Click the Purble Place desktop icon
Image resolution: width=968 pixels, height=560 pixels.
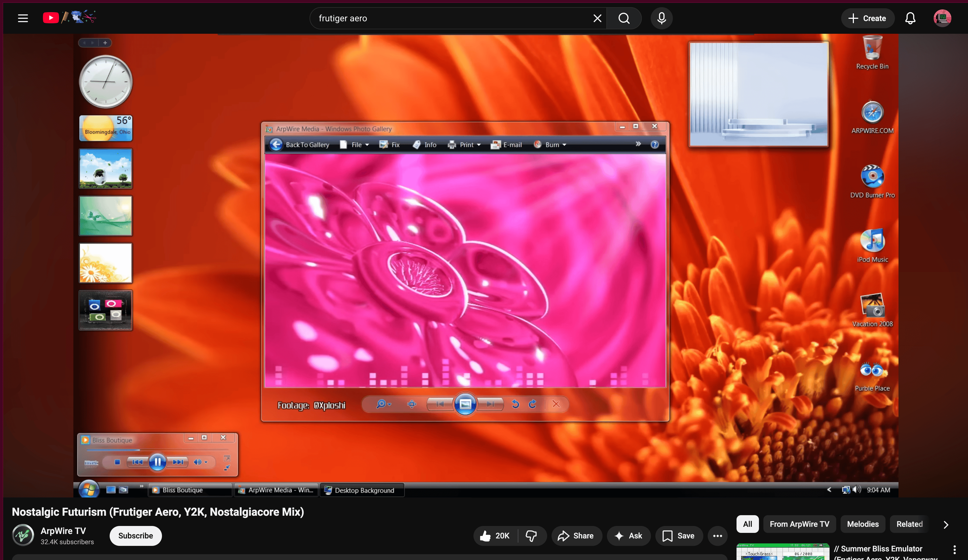pyautogui.click(x=872, y=377)
